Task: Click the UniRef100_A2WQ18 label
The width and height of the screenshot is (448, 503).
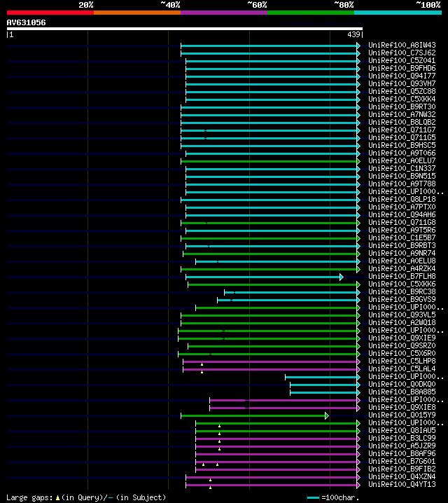Action: click(x=402, y=322)
